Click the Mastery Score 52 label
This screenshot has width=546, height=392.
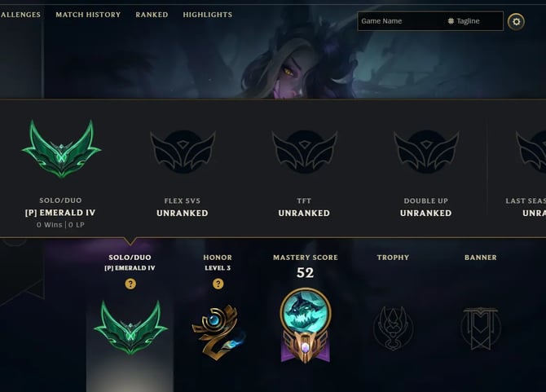(x=306, y=272)
